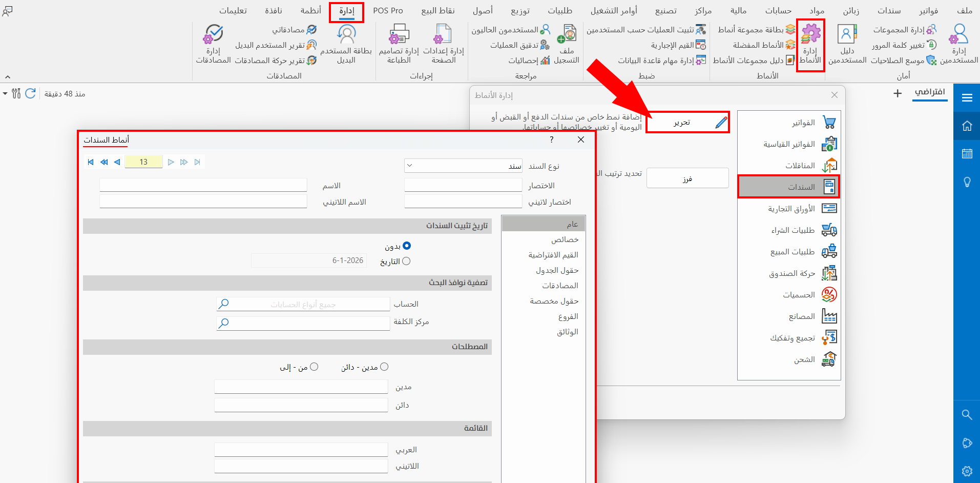Screen dimensions: 980x483
Task: Open ملف التسجيل ribbon icon
Action: tap(567, 45)
